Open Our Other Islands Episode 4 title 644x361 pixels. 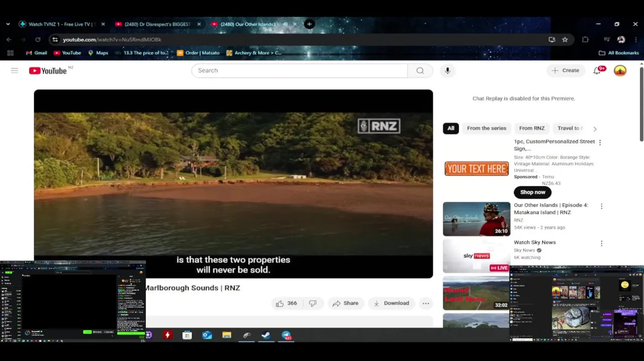tap(551, 209)
